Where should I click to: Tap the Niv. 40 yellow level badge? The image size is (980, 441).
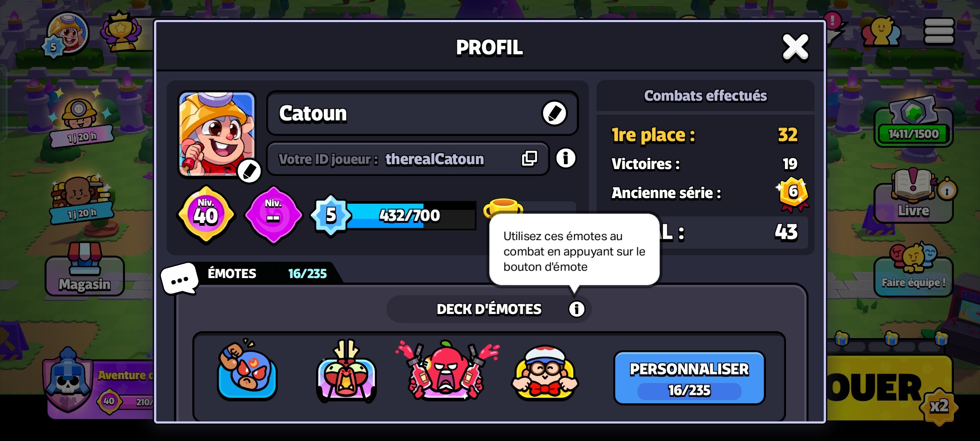206,214
